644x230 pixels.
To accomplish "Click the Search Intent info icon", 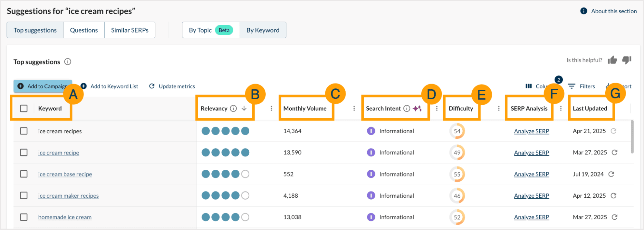I will coord(407,108).
